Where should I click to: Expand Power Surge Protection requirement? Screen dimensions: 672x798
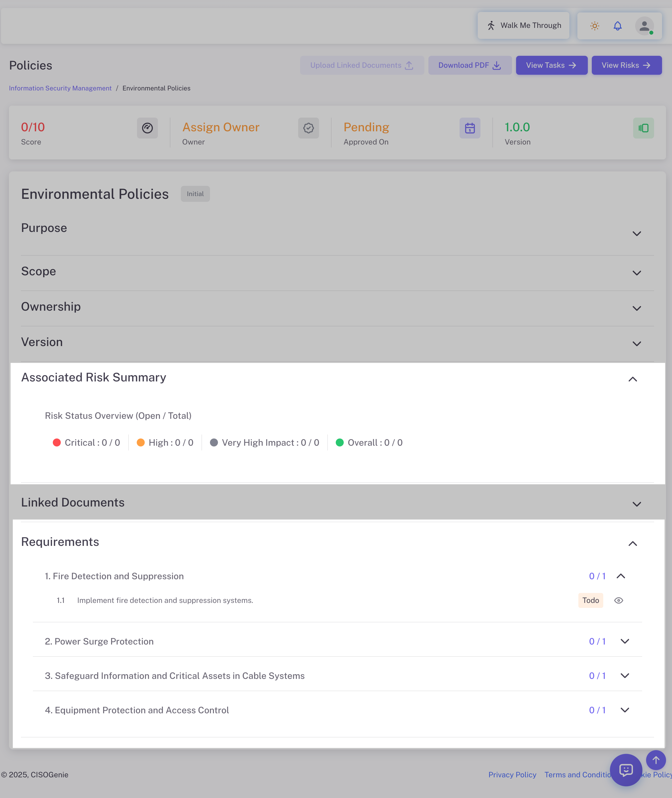tap(625, 641)
